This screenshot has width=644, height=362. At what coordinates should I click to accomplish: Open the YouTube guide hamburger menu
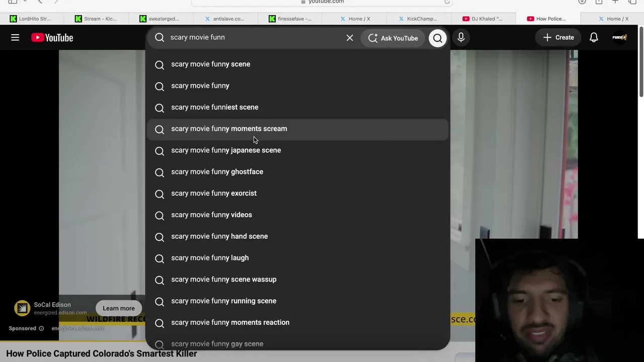coord(15,38)
